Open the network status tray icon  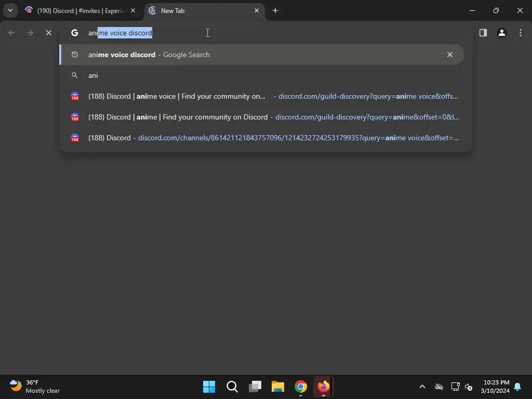click(455, 387)
